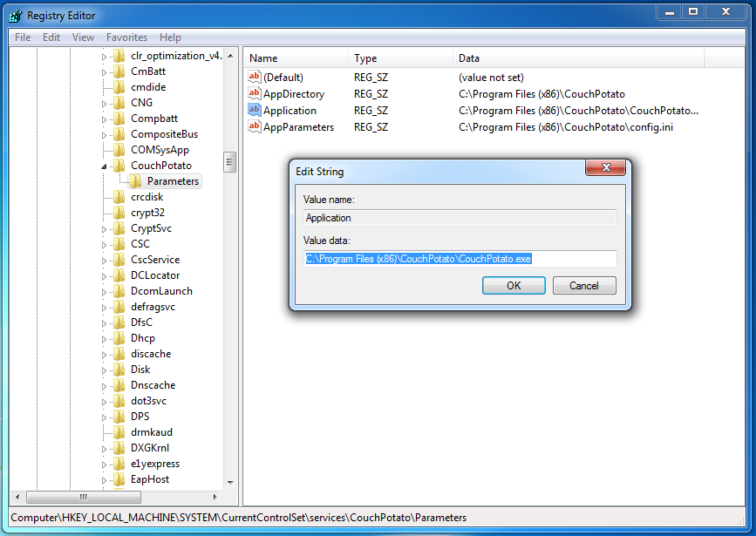756x536 pixels.
Task: Collapse the CouchPotato tree node
Action: point(104,166)
